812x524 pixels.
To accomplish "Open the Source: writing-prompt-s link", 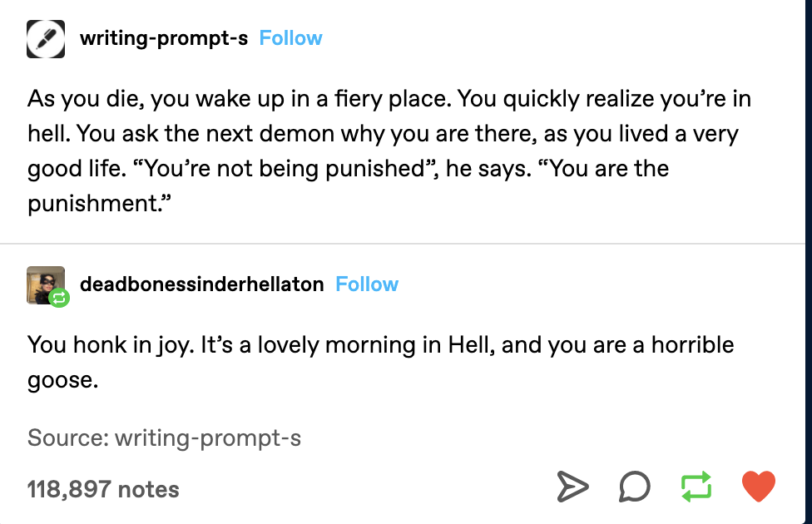I will point(164,438).
